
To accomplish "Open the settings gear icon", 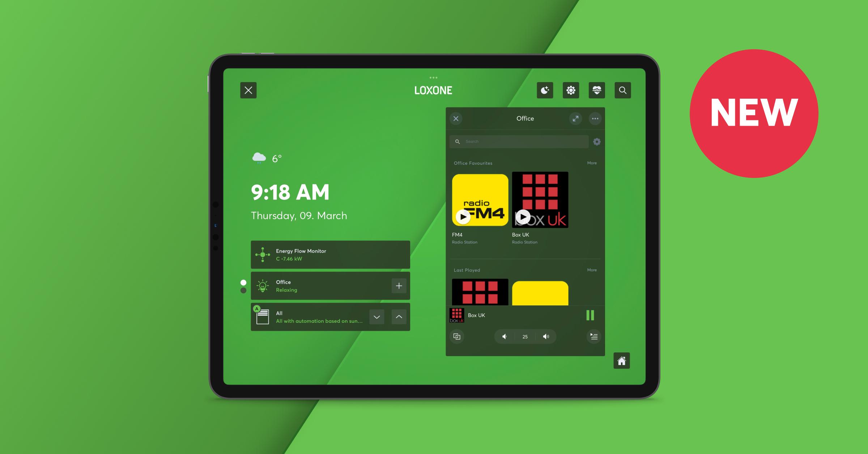I will click(x=570, y=90).
